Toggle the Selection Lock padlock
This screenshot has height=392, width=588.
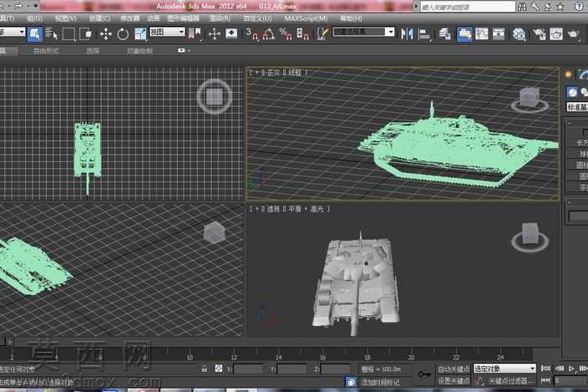click(204, 369)
